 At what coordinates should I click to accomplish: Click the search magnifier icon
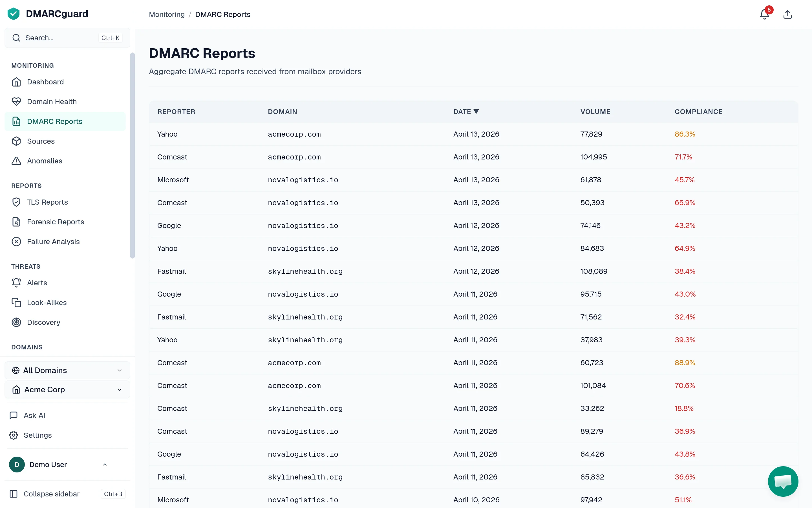tap(16, 38)
